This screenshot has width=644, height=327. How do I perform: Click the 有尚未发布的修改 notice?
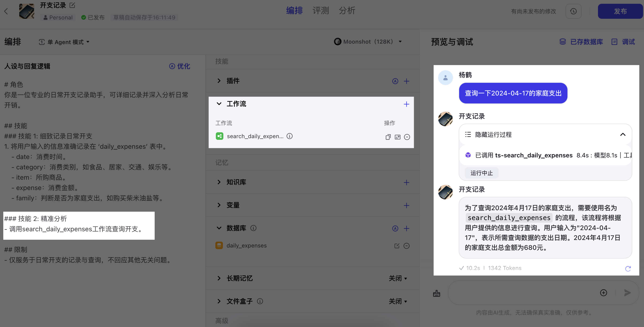coord(534,11)
